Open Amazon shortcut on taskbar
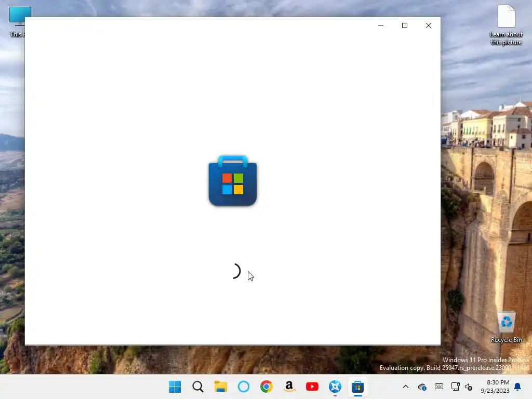The height and width of the screenshot is (399, 532). point(289,387)
